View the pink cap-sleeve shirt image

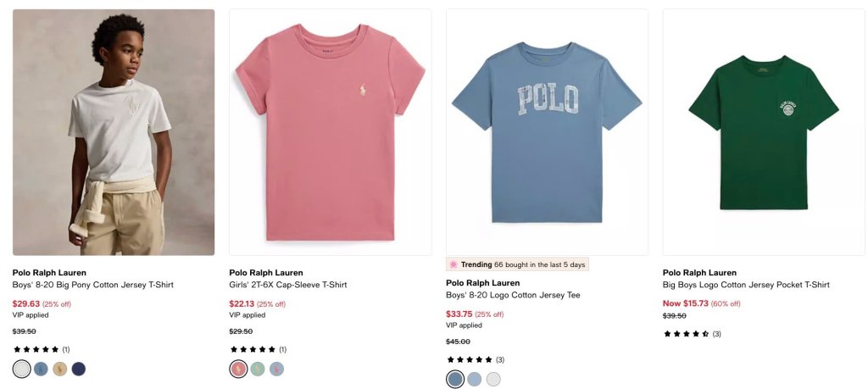331,132
